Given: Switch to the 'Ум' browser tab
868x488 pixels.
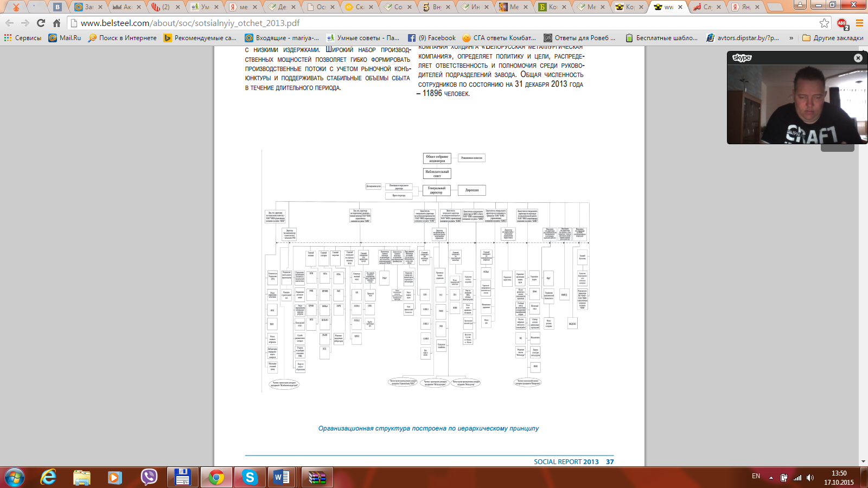Looking at the screenshot, I should pyautogui.click(x=204, y=7).
